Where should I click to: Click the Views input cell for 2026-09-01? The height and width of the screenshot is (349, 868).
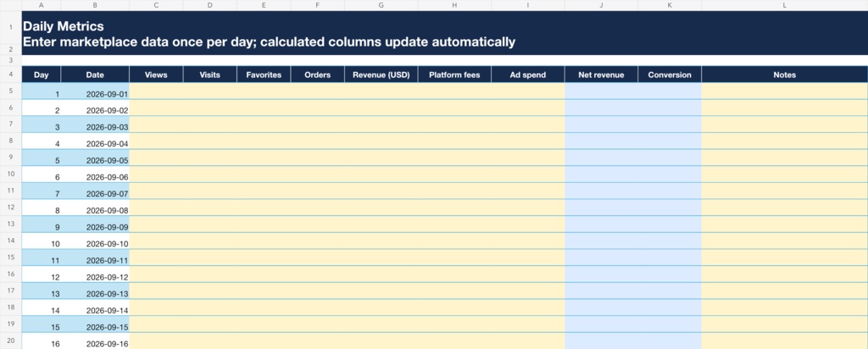point(156,91)
